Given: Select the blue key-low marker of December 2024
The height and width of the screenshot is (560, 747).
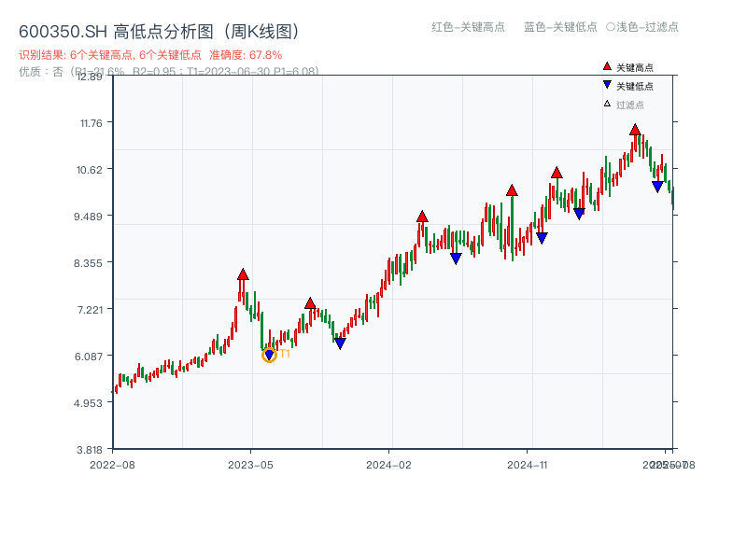Looking at the screenshot, I should click(x=542, y=238).
